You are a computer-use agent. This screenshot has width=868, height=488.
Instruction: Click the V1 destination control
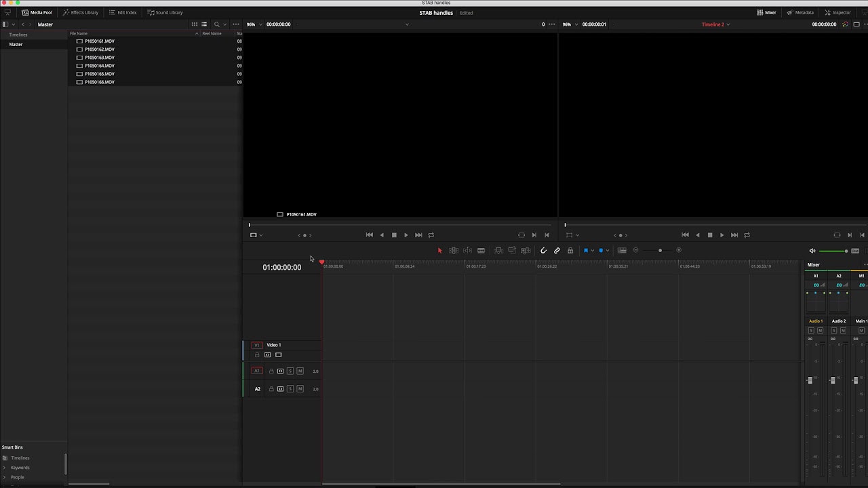257,345
